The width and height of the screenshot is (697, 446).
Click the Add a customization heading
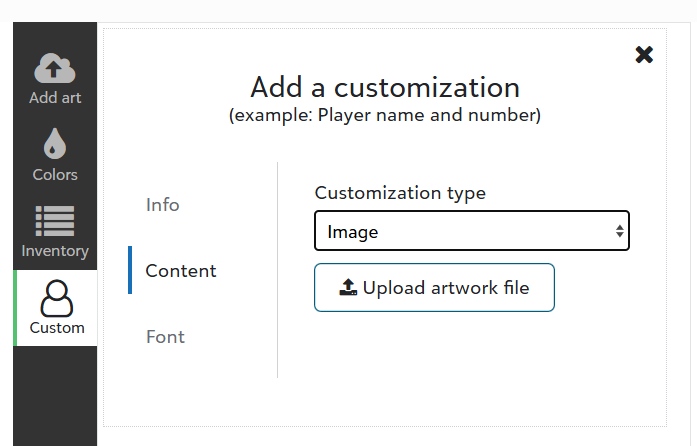click(x=385, y=86)
